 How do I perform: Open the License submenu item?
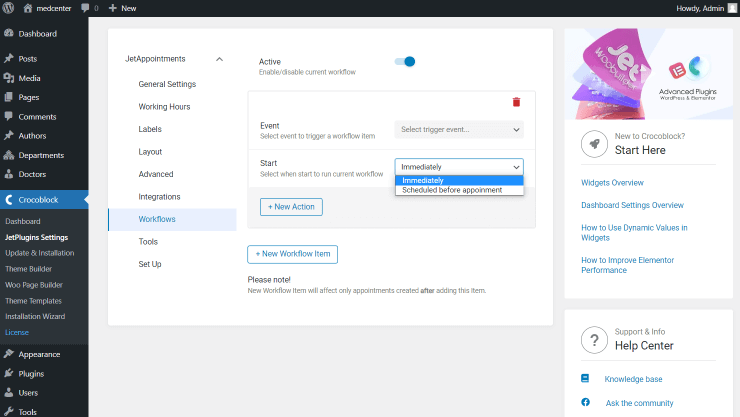(x=17, y=333)
